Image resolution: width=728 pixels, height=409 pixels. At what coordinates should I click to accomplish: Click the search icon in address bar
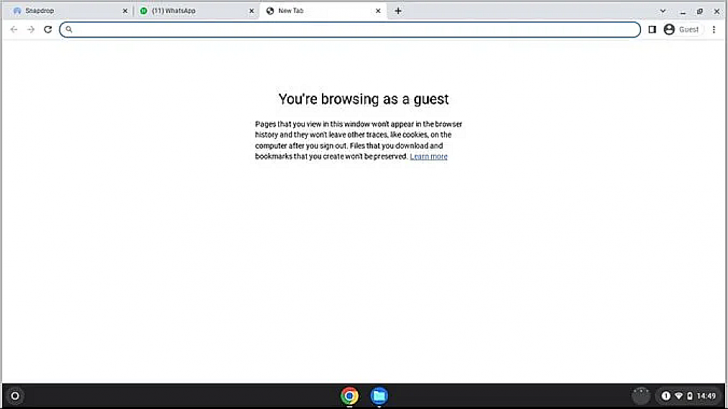(x=69, y=30)
